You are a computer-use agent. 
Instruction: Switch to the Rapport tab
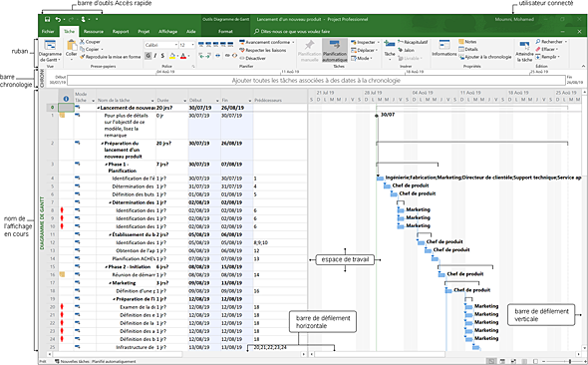(121, 32)
